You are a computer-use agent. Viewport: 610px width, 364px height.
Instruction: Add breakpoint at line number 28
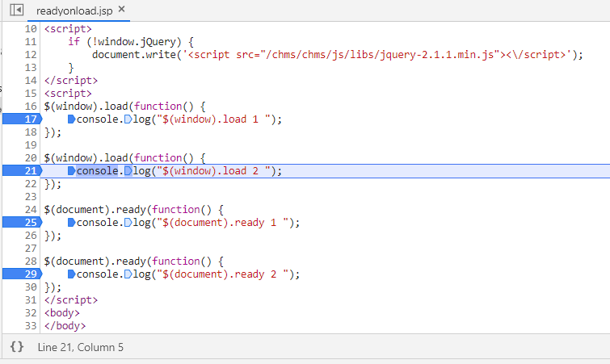click(x=31, y=261)
